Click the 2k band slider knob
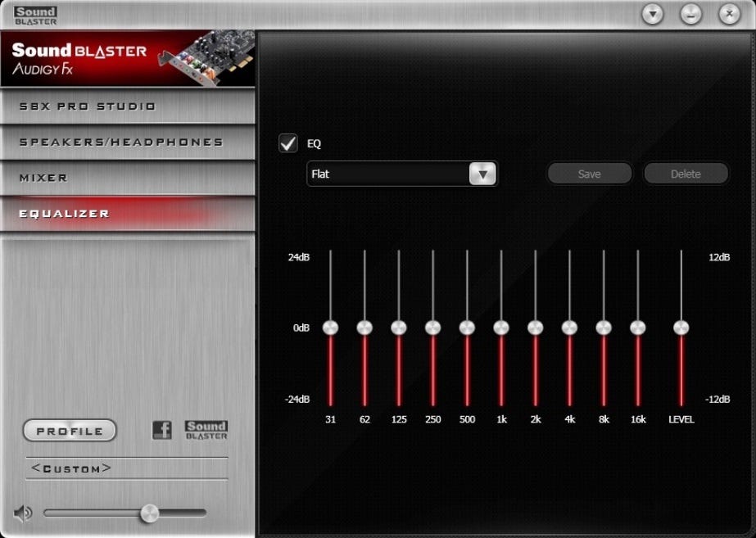 point(535,328)
